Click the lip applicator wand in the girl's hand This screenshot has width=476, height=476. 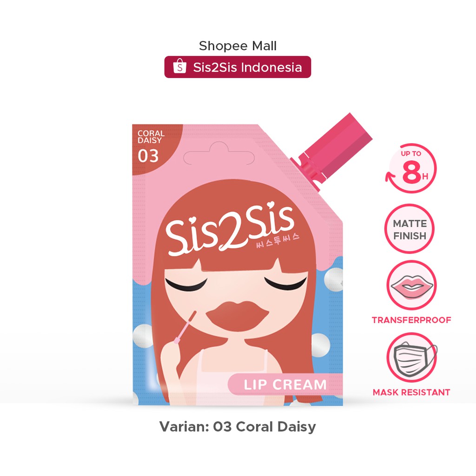[185, 327]
